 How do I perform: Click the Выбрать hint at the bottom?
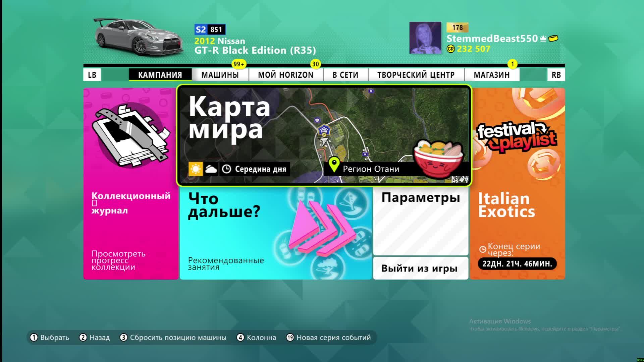tap(50, 338)
